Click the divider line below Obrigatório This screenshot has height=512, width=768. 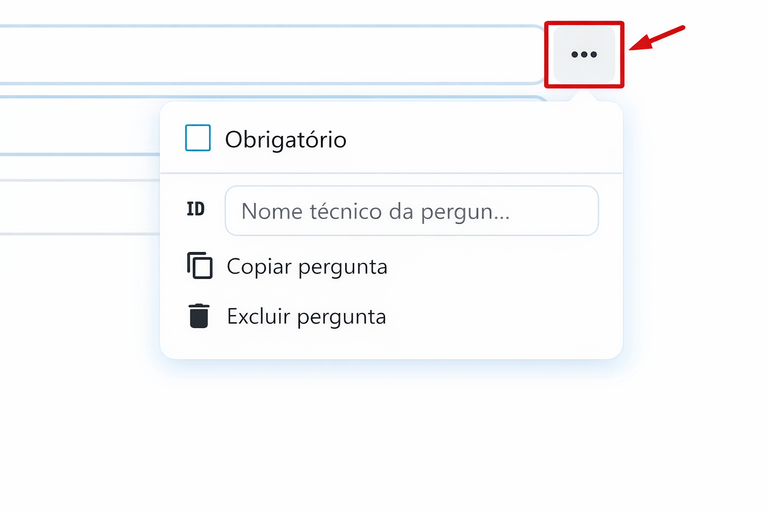390,173
